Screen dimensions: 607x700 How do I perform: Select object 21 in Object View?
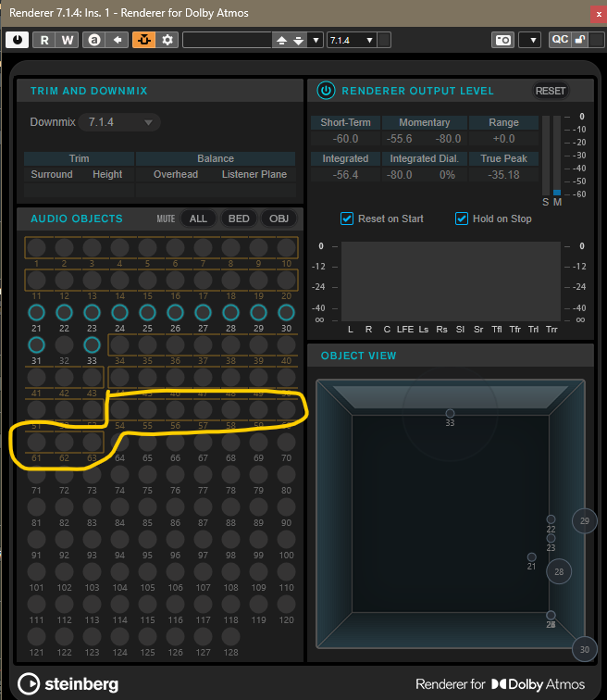(x=532, y=557)
